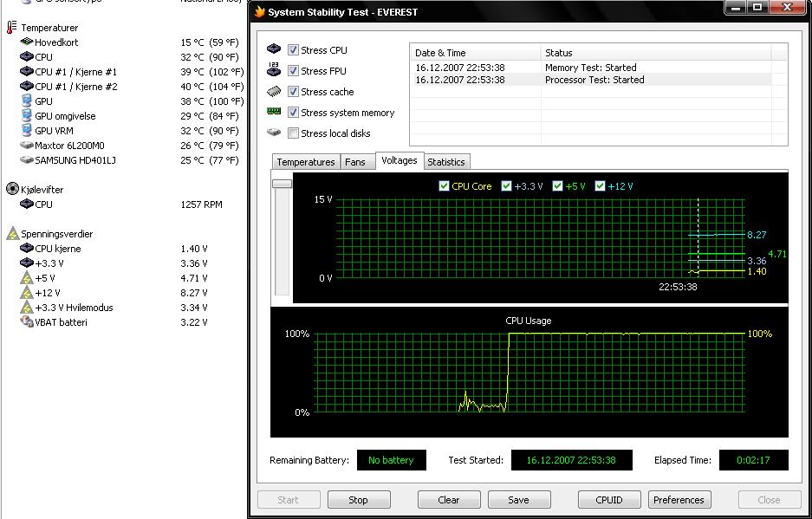This screenshot has height=519, width=812.
Task: Click the Status column header
Action: [x=656, y=52]
